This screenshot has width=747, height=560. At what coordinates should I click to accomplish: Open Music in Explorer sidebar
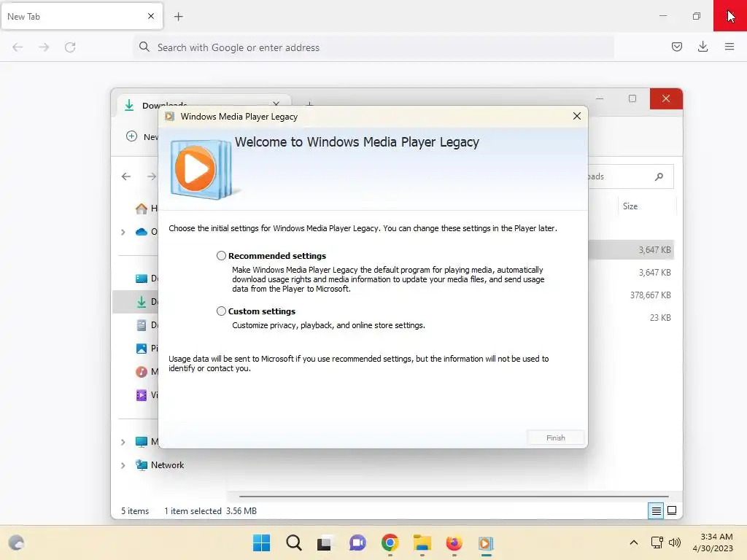tap(146, 372)
